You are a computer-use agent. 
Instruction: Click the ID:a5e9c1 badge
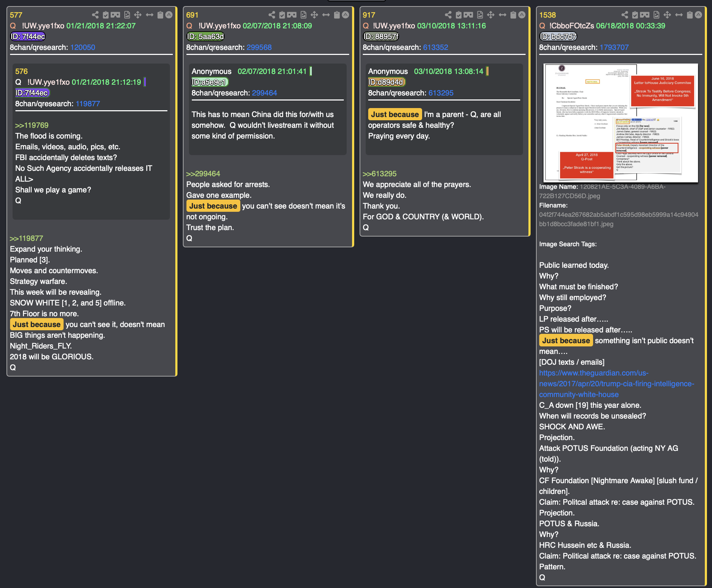click(x=210, y=82)
